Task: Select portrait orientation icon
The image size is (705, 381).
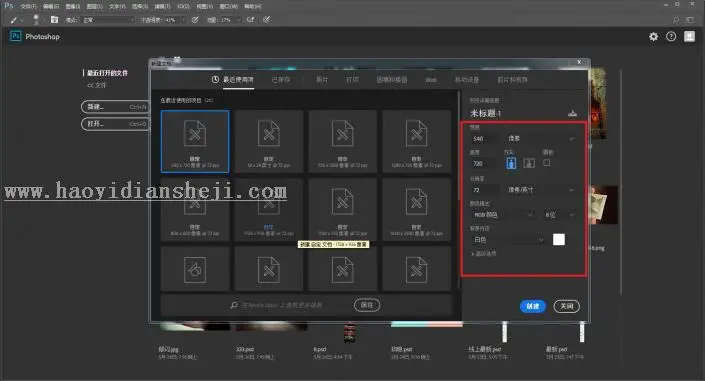Action: click(x=511, y=163)
